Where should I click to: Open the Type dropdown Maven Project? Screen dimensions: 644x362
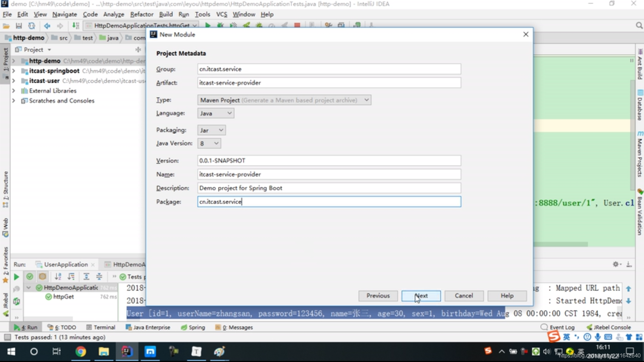284,100
